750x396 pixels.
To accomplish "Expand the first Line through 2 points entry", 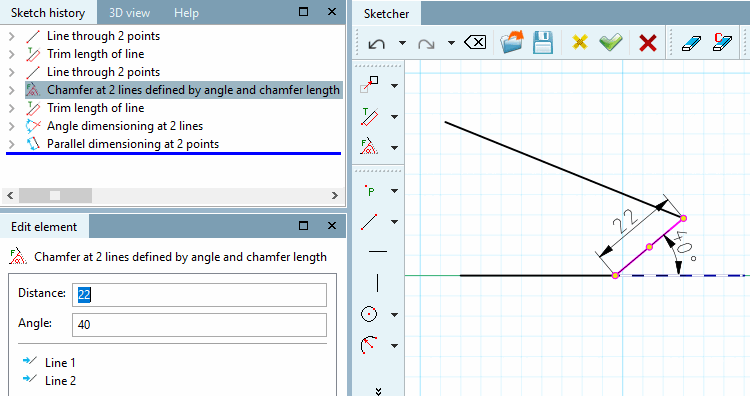I will coord(12,36).
